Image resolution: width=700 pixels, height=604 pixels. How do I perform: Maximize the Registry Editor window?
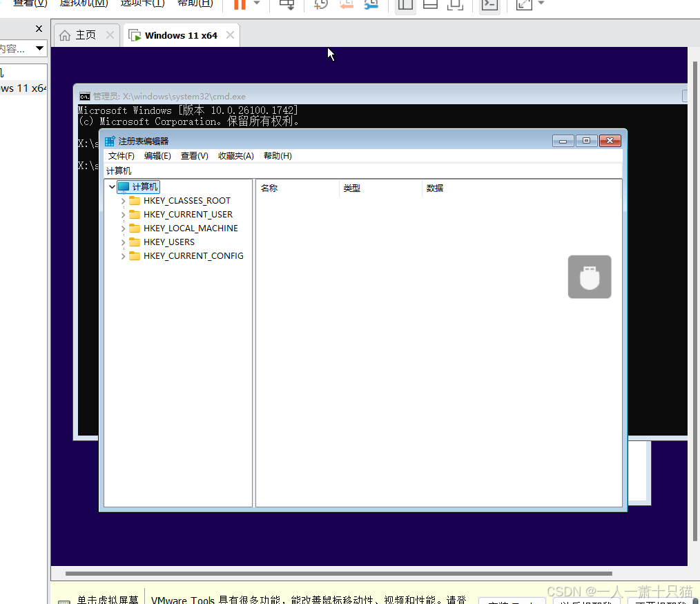pos(587,141)
